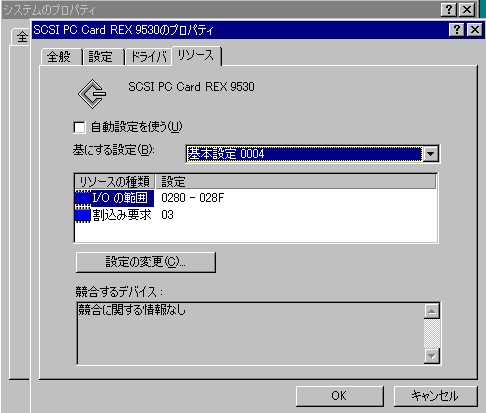
Task: Confirm with the OK button
Action: click(x=339, y=396)
